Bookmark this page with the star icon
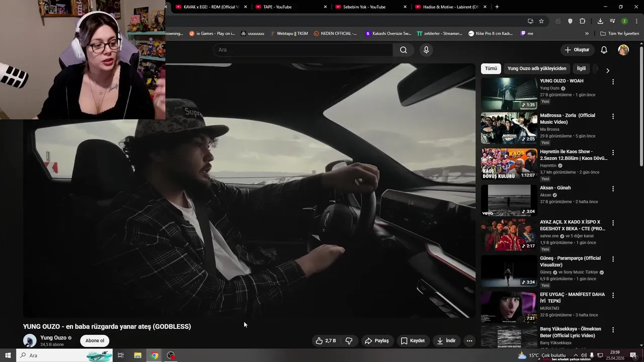The height and width of the screenshot is (362, 644). pos(541,21)
